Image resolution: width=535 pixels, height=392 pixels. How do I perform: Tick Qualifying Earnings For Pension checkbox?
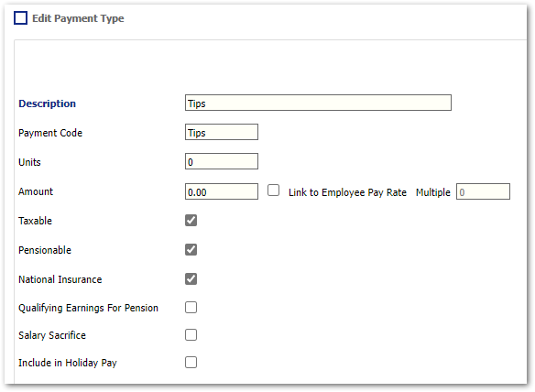[191, 308]
